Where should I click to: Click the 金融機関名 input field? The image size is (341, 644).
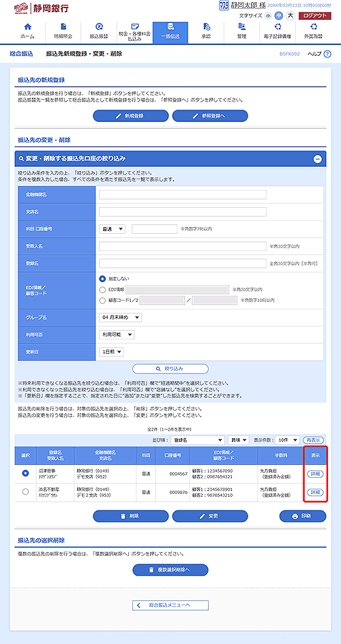[182, 195]
